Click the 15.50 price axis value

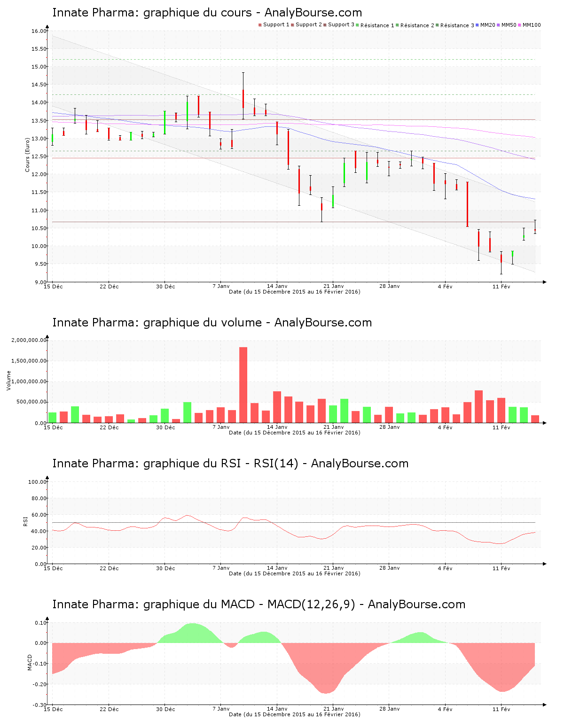pos(39,49)
